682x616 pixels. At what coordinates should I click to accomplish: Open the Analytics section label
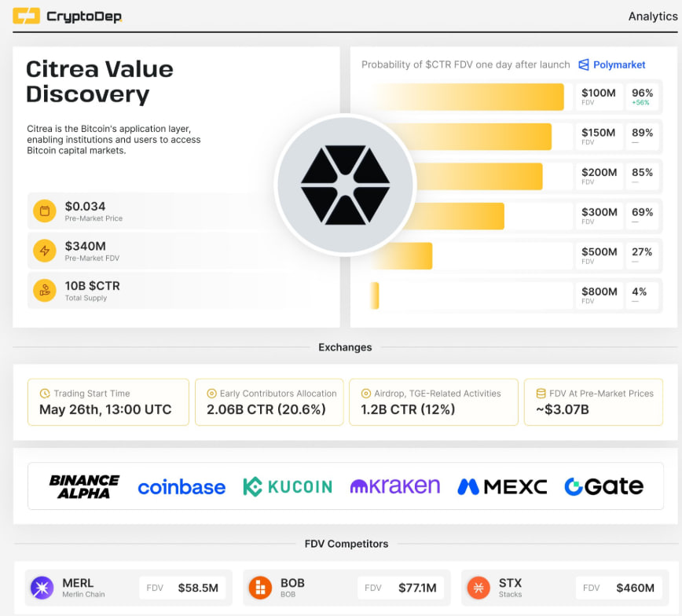(653, 16)
